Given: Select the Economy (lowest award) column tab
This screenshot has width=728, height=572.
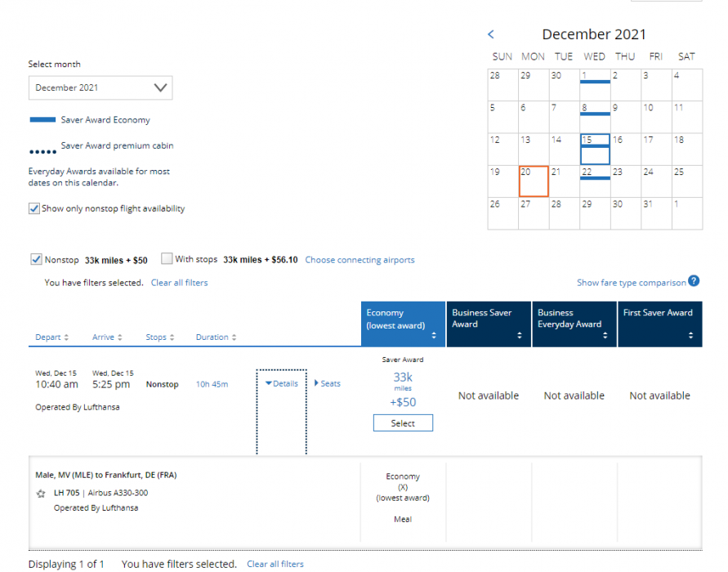Looking at the screenshot, I should pos(402,324).
